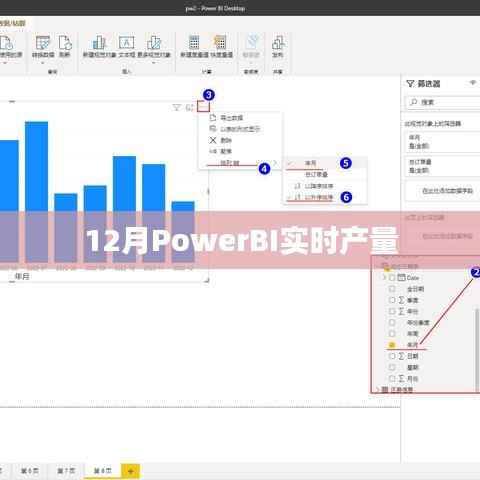Open the 年月 filter card
Image resolution: width=480 pixels, height=480 pixels.
[442, 142]
